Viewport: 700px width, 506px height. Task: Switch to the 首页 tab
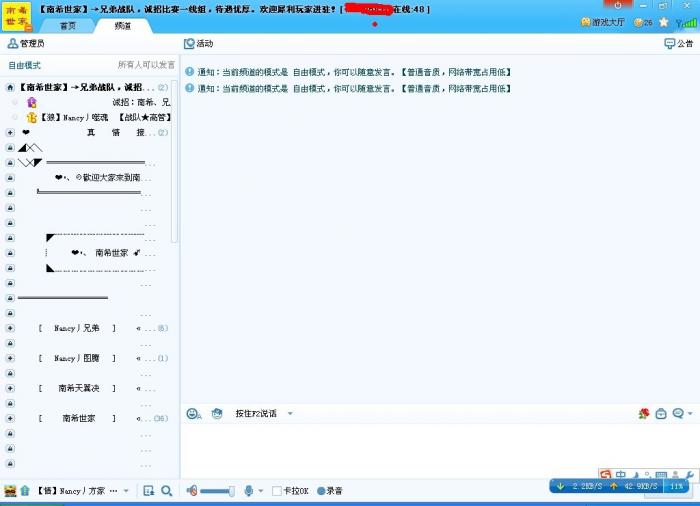[x=68, y=26]
